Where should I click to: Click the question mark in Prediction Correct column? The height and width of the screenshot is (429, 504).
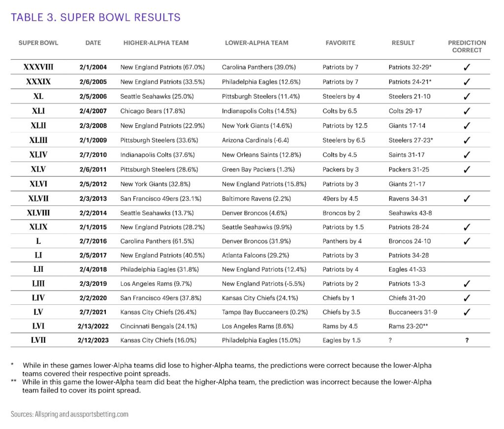(x=467, y=340)
